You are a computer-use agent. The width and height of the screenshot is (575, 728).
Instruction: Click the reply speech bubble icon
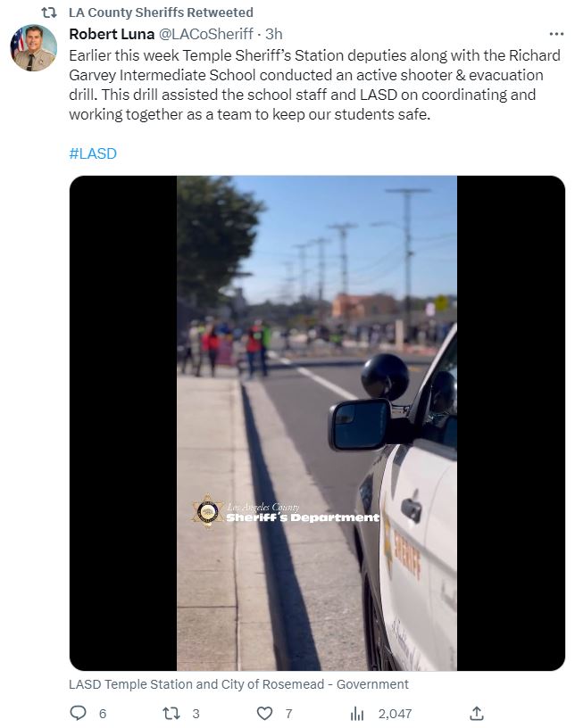click(78, 713)
